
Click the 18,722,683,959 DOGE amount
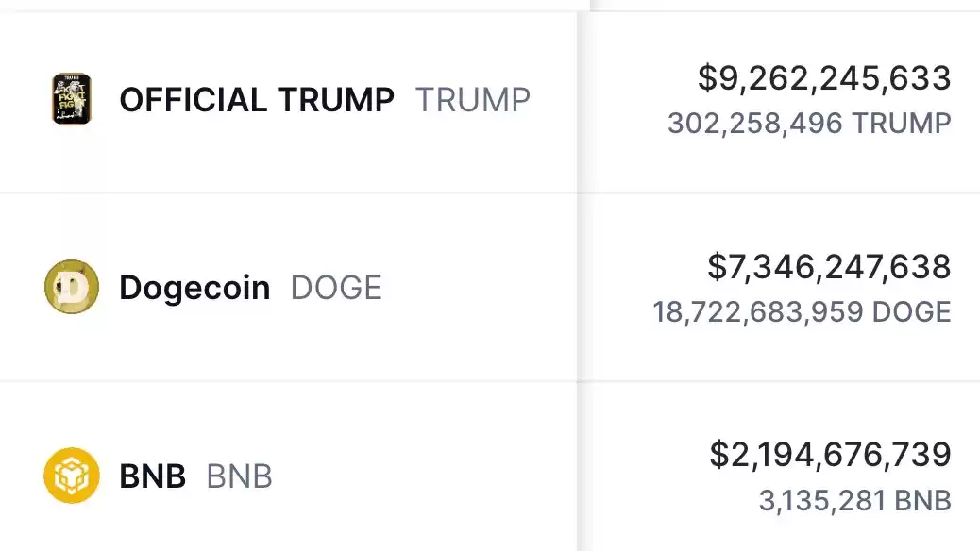tap(802, 311)
